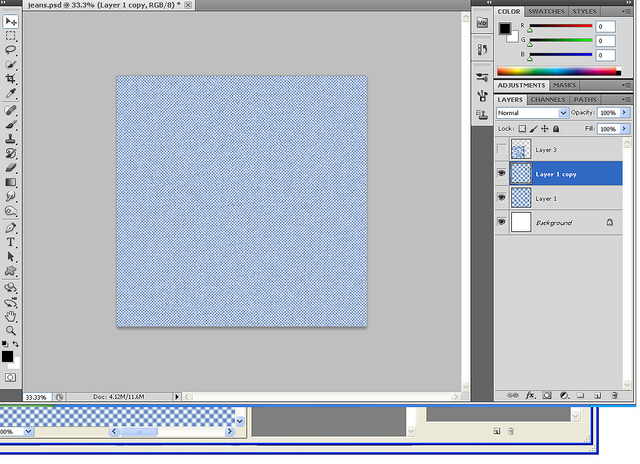Hide the Layer 1 copy layer

point(502,174)
